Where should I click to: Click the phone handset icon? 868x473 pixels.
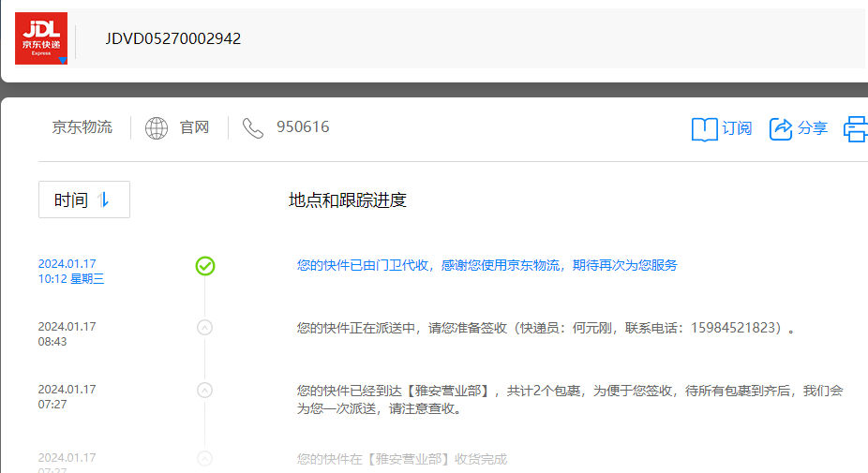click(x=253, y=127)
